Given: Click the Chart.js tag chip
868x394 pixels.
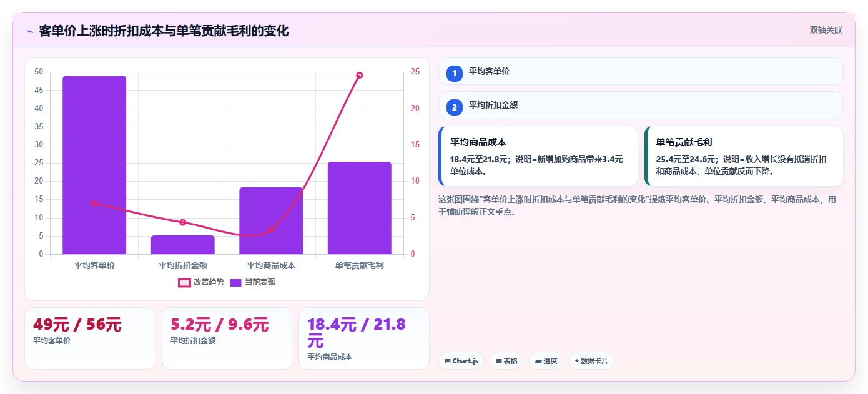Looking at the screenshot, I should tap(461, 361).
